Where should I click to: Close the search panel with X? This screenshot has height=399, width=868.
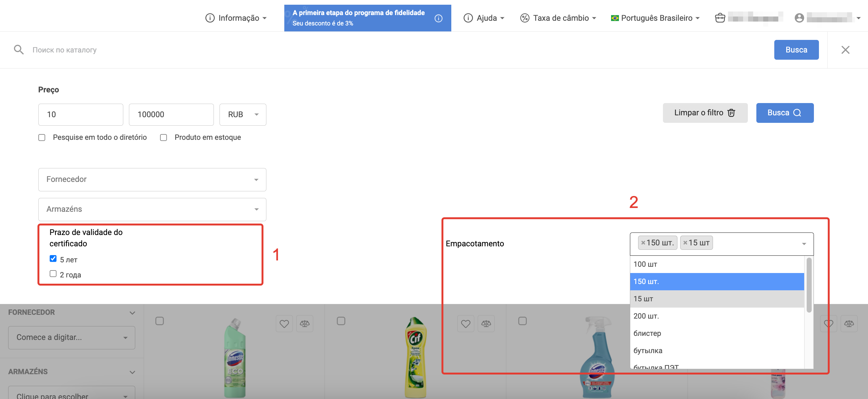pyautogui.click(x=845, y=50)
